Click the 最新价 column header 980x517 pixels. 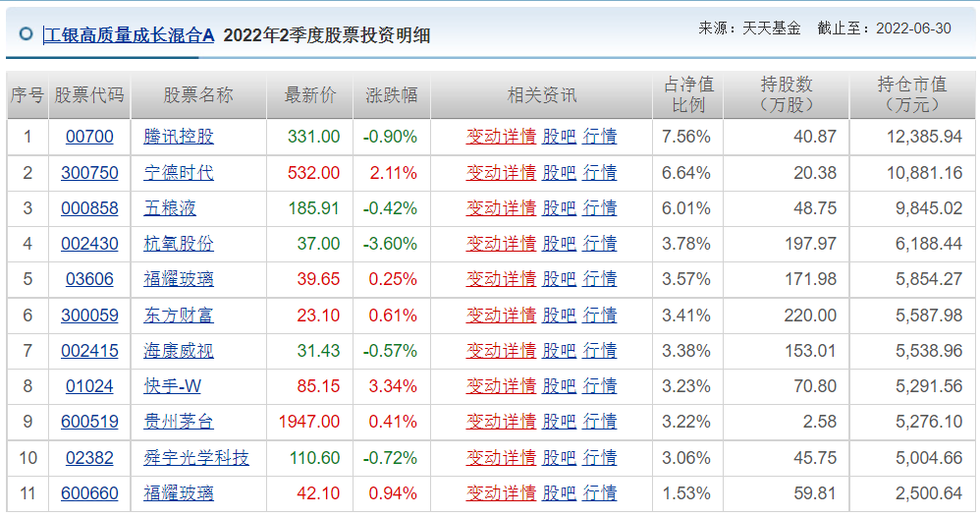310,95
